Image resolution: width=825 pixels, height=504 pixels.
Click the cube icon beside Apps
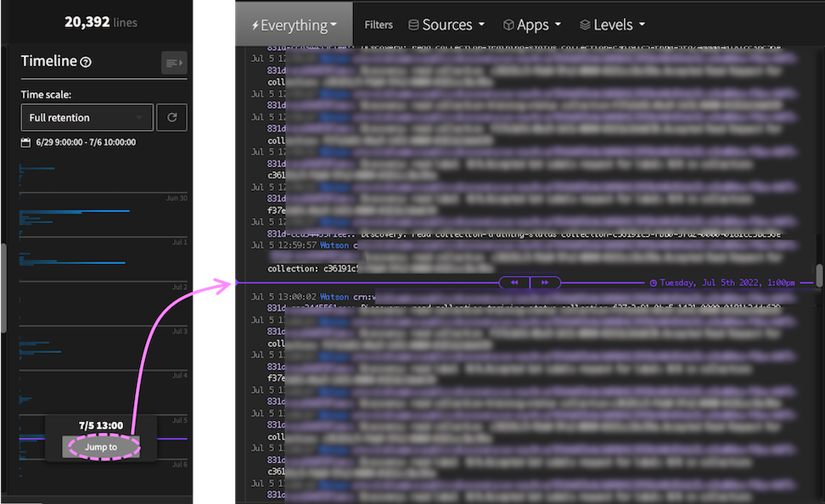[508, 24]
